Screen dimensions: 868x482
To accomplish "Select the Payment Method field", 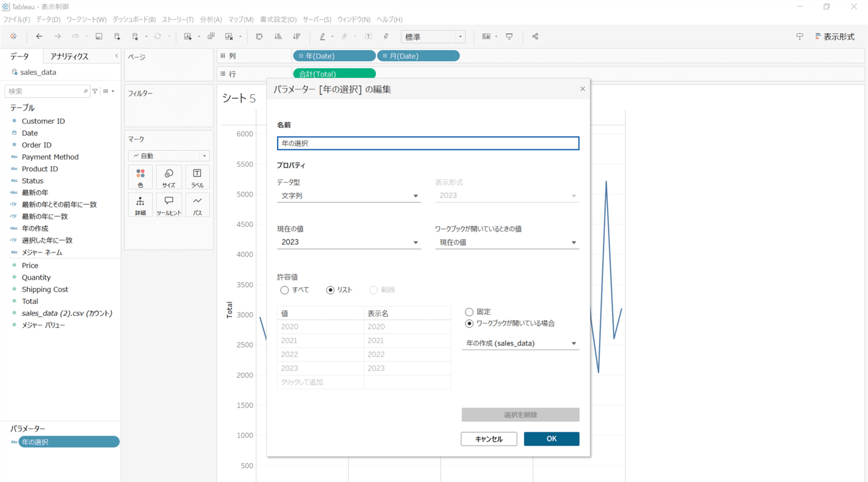I will (50, 157).
